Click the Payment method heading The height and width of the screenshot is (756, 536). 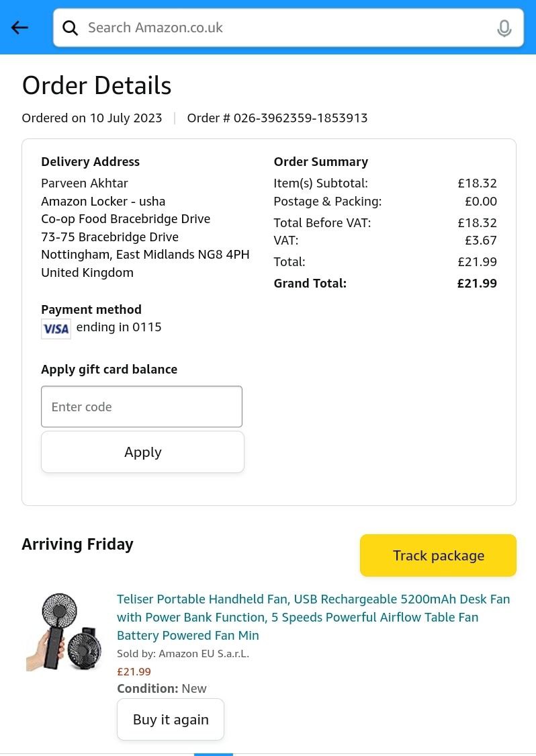click(91, 310)
